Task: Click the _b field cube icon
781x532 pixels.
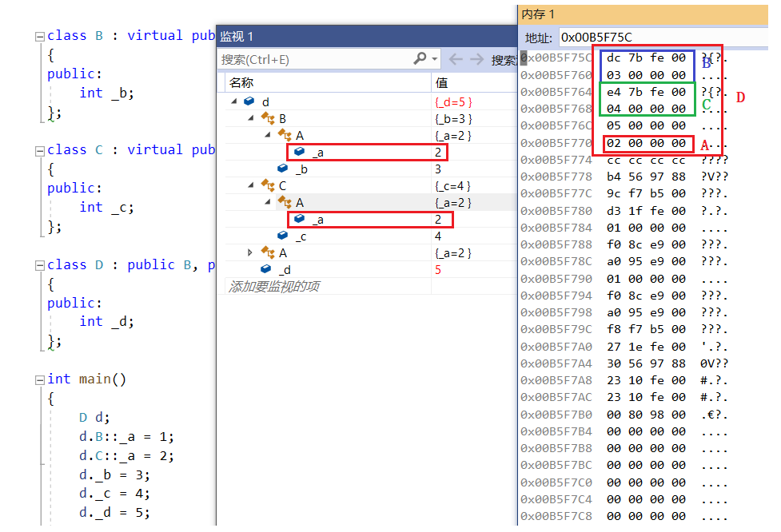Action: point(283,169)
